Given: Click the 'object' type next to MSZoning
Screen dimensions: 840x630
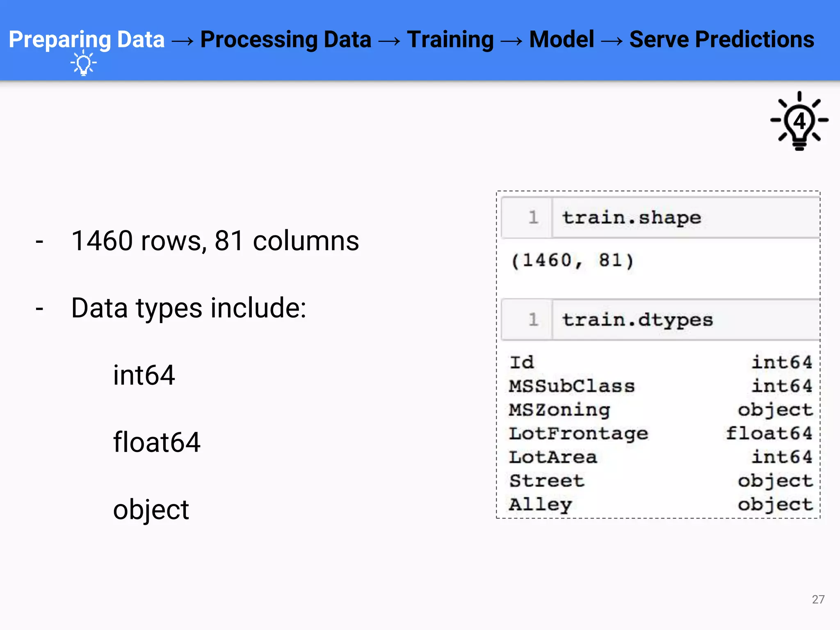Looking at the screenshot, I should click(775, 410).
